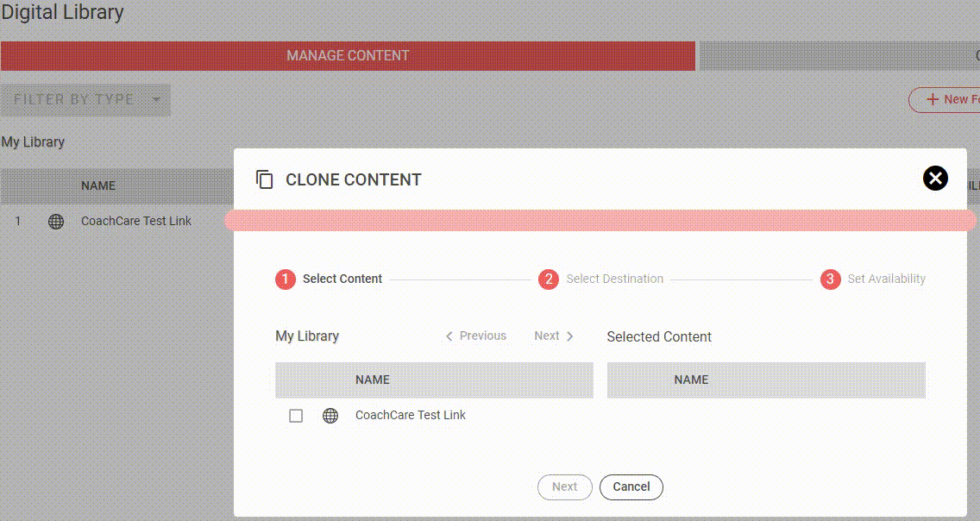Screen dimensions: 980x521
Task: Open the Filter By Type dropdown
Action: (86, 100)
